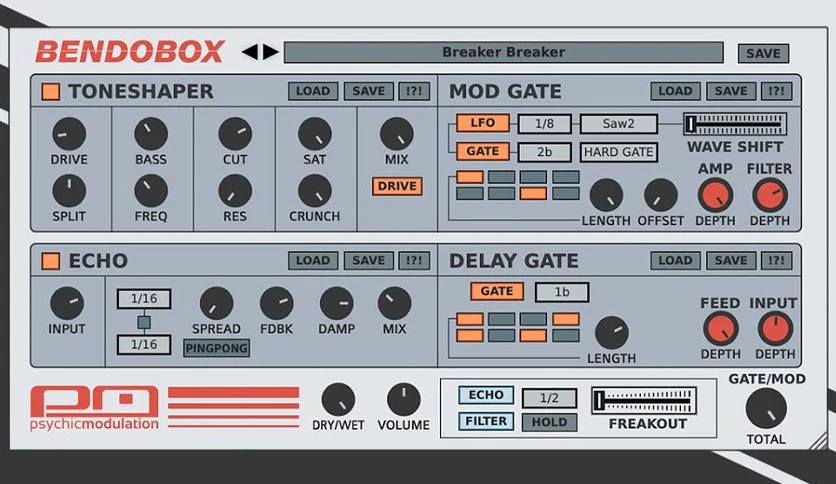Screen dimensions: 836x484
Task: Click the CUT knob
Action: tap(235, 134)
